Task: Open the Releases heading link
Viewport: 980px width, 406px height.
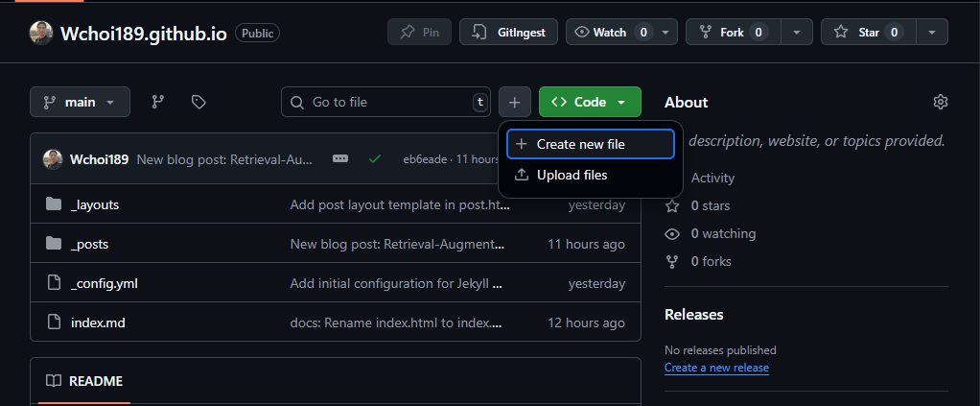Action: click(x=693, y=314)
